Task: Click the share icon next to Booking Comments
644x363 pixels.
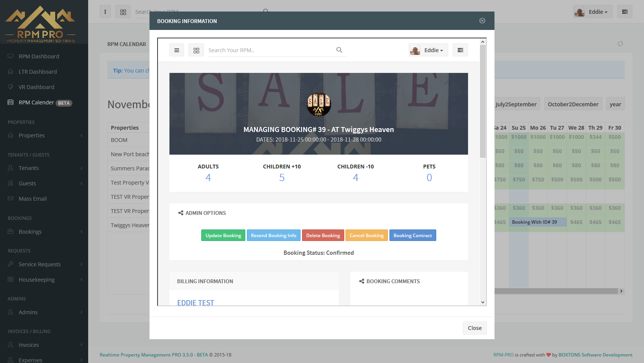Action: click(361, 281)
